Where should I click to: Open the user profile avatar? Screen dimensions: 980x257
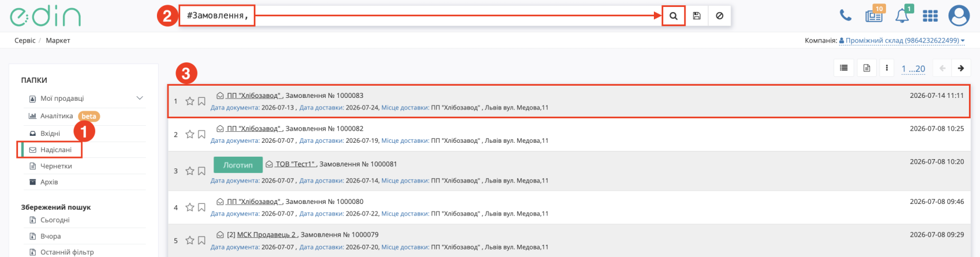coord(959,16)
